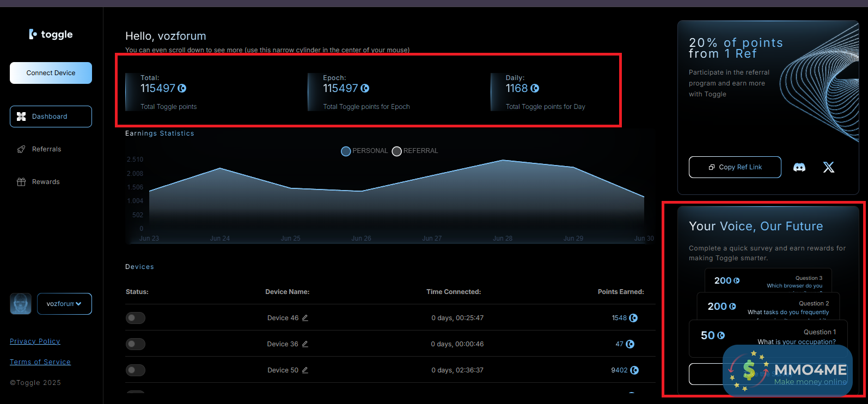Click the Connect Device button
The height and width of the screenshot is (404, 868).
click(51, 73)
